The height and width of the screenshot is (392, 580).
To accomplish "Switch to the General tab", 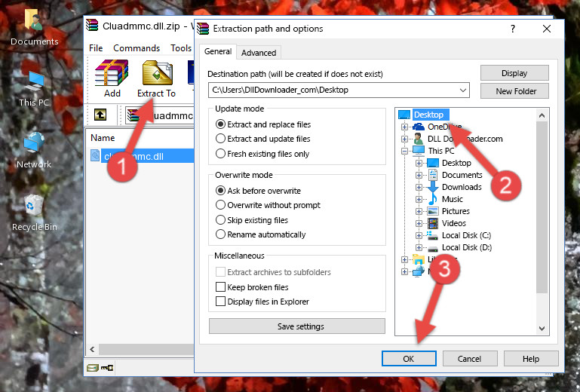I will point(218,51).
